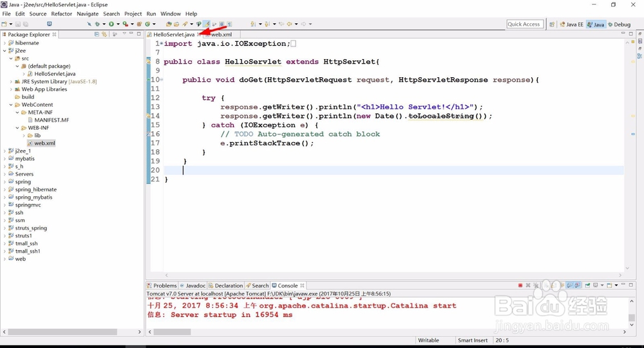Toggle Show Whitespace Characters pilcrow button
The height and width of the screenshot is (348, 644).
tap(229, 24)
